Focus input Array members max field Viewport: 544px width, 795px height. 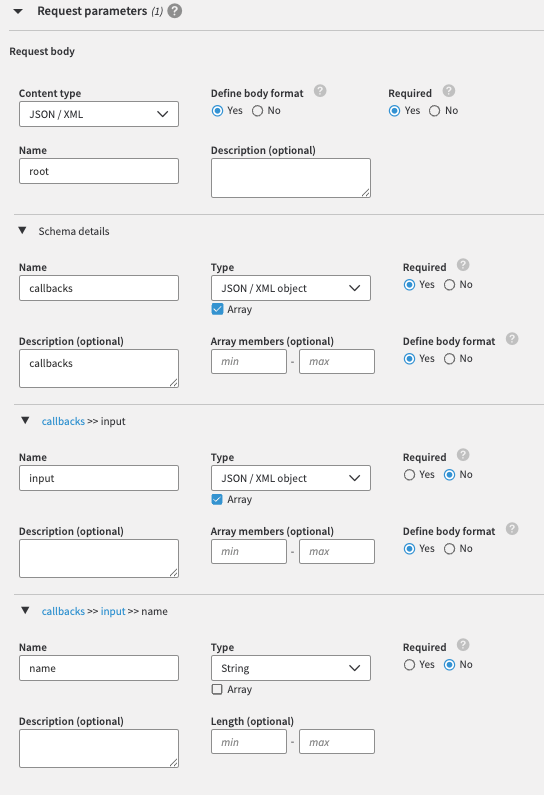pyautogui.click(x=337, y=552)
